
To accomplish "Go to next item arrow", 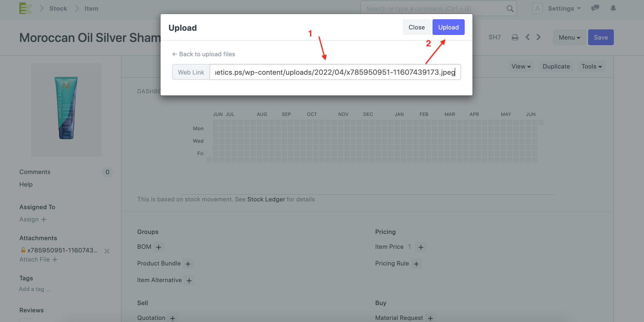I will pos(538,37).
